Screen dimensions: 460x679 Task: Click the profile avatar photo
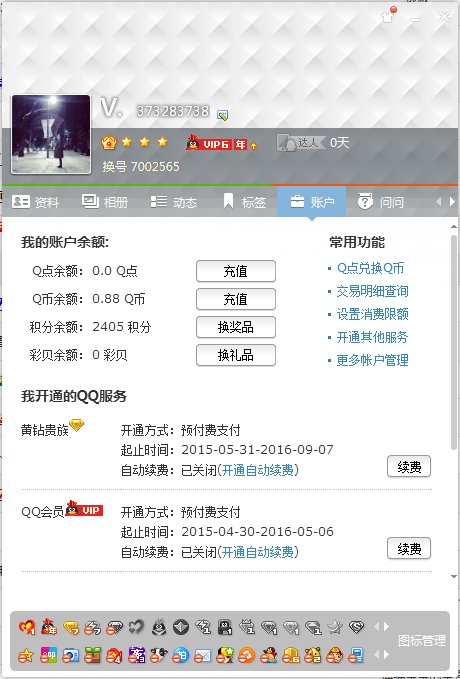pyautogui.click(x=51, y=134)
